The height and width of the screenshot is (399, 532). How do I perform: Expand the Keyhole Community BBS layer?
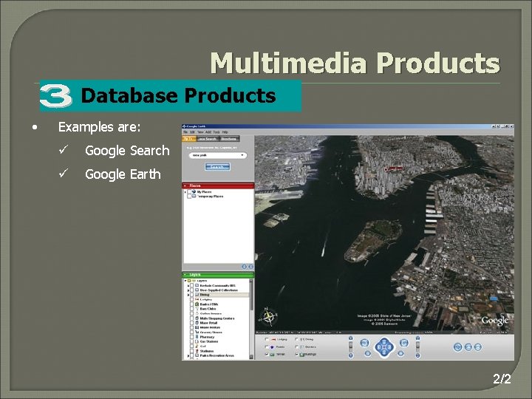[x=188, y=286]
